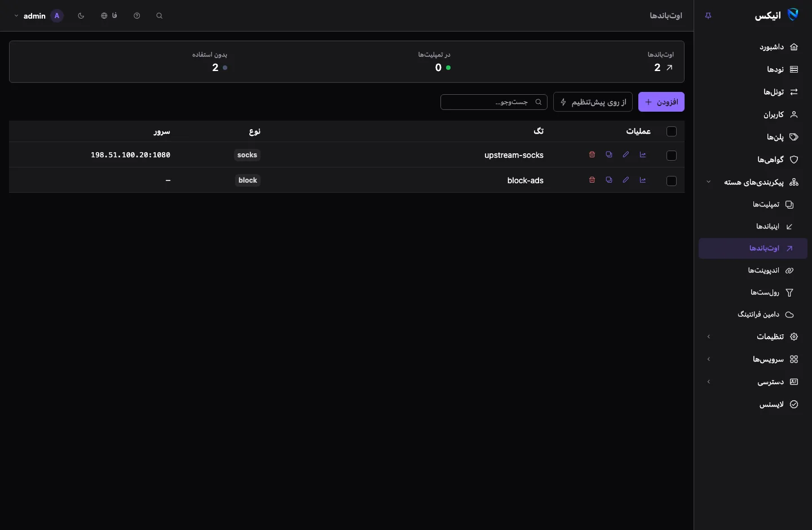812x530 pixels.
Task: Expand the سرویس‌ها sidebar group
Action: coord(753,359)
